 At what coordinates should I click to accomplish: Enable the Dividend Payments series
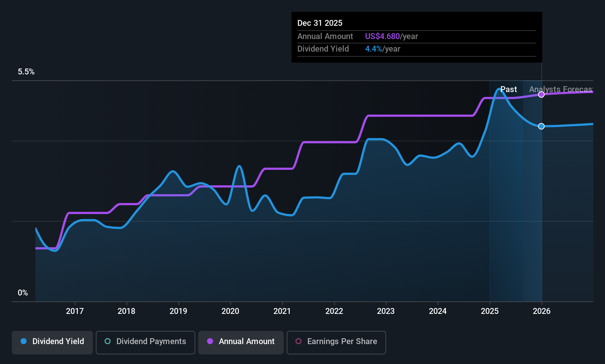tap(146, 342)
